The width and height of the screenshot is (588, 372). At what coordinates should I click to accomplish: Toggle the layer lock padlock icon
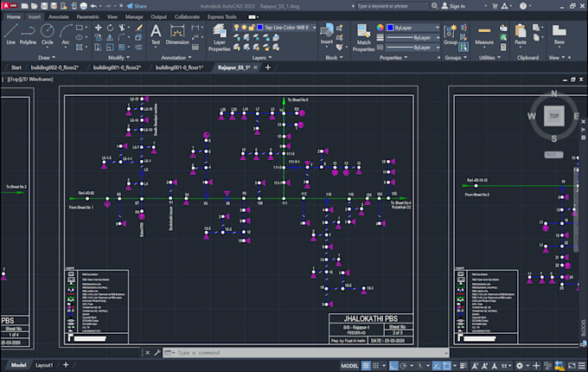coord(252,28)
